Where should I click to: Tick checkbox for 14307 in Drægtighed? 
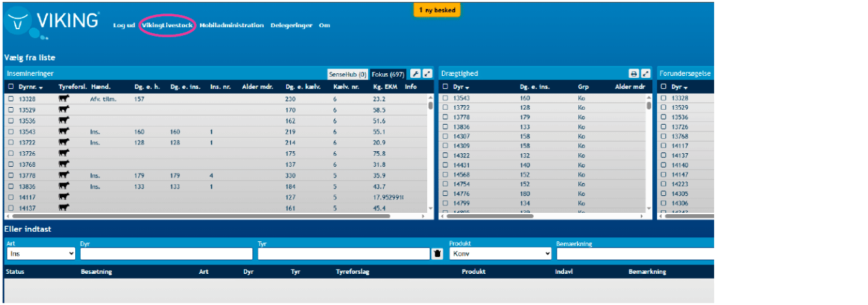(446, 136)
